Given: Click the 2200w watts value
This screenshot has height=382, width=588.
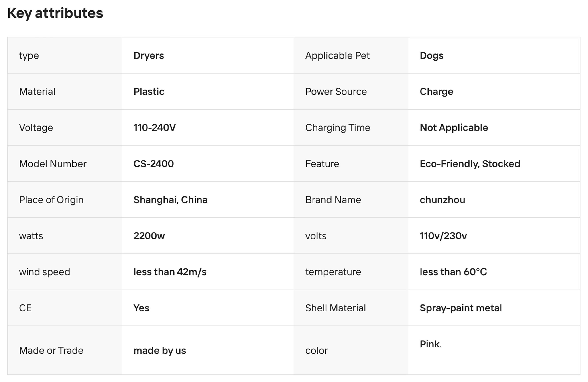Looking at the screenshot, I should pos(149,236).
